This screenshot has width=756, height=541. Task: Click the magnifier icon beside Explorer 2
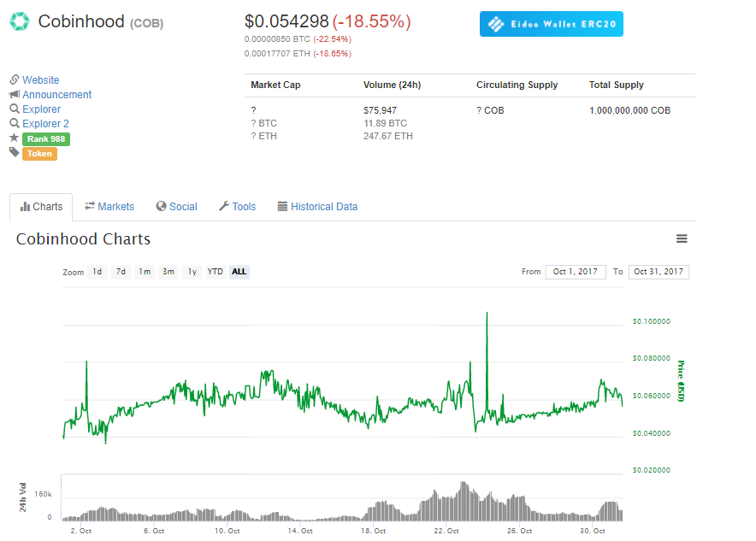[x=15, y=123]
